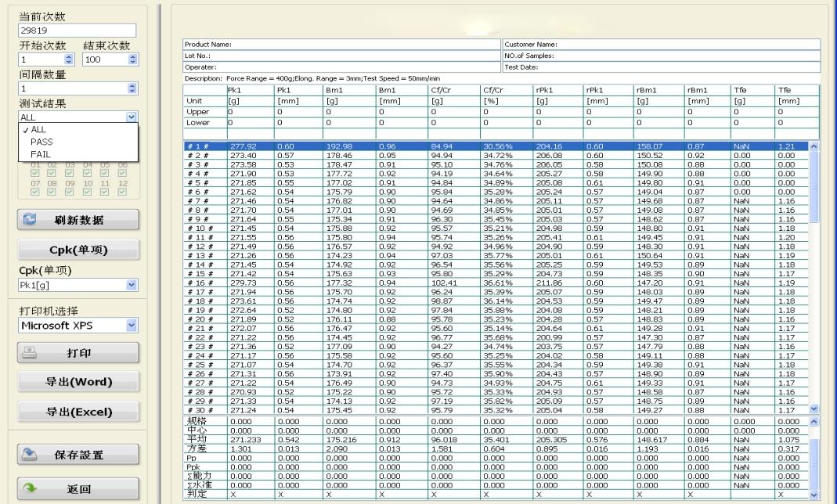
Task: Click value 102.41 in row 16
Action: (x=444, y=283)
